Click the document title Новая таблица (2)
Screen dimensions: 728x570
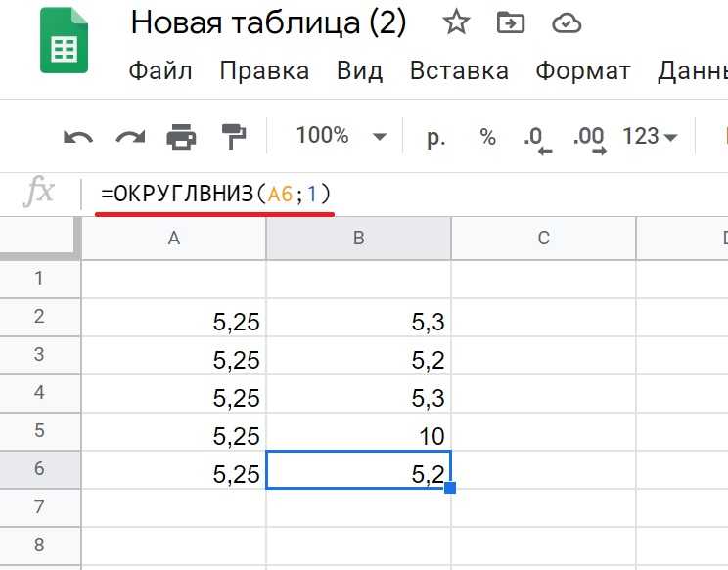(x=268, y=22)
